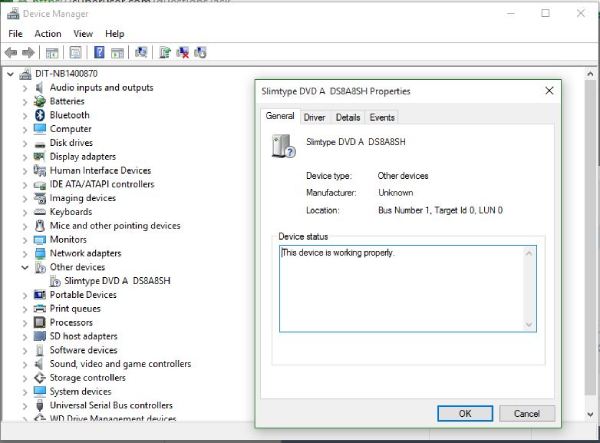Click the large device icon in Properties dialog
Viewport: 600px width, 443px height.
coord(284,146)
